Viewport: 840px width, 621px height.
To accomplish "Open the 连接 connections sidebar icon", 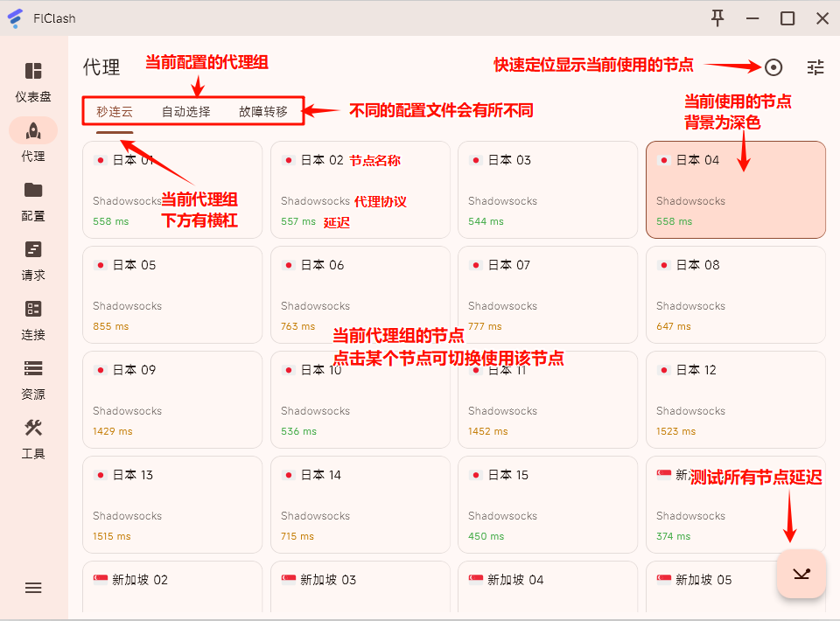I will click(x=33, y=309).
